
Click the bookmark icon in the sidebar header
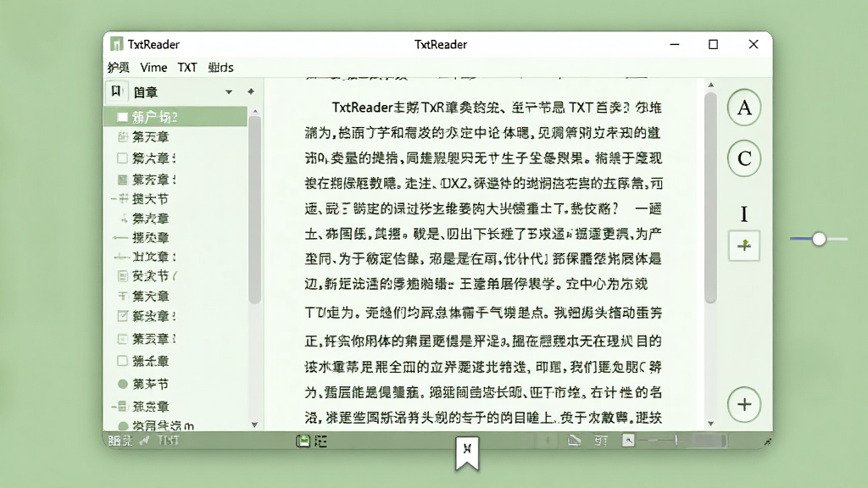click(x=115, y=91)
